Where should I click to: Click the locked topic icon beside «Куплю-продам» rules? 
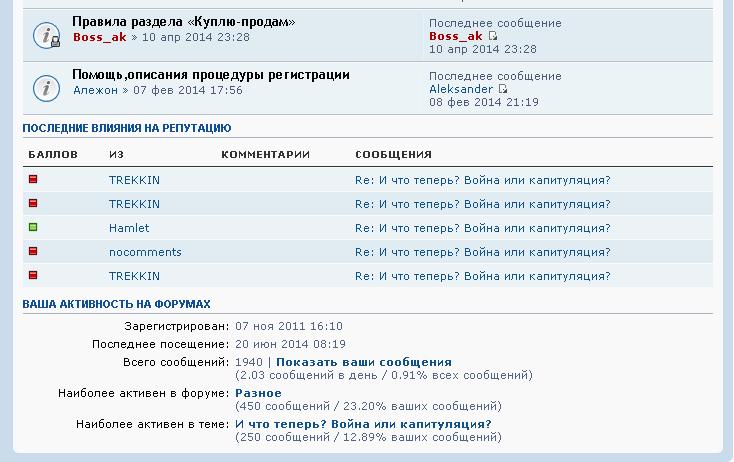tap(47, 35)
